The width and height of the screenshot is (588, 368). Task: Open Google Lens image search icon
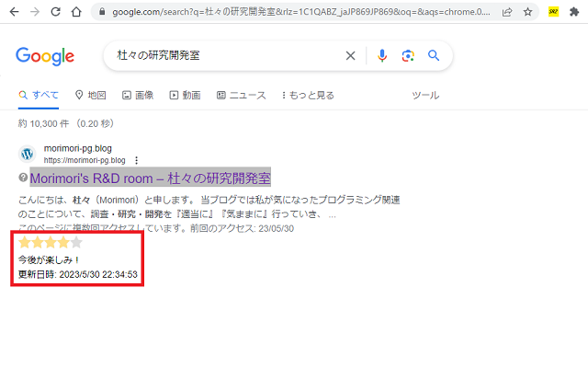408,55
